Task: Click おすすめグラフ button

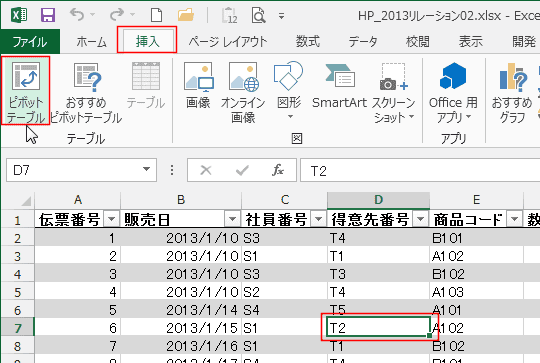Action: point(512,92)
